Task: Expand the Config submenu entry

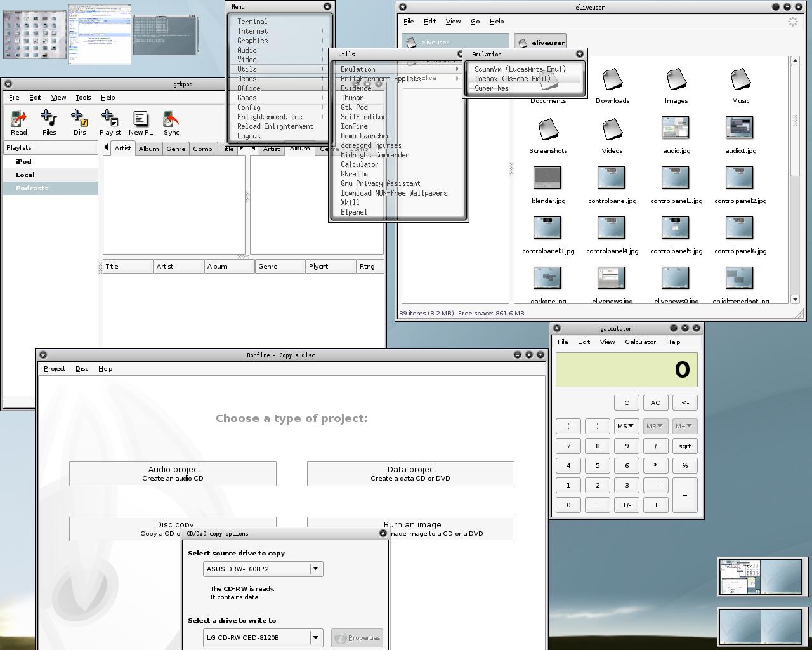Action: coord(280,107)
